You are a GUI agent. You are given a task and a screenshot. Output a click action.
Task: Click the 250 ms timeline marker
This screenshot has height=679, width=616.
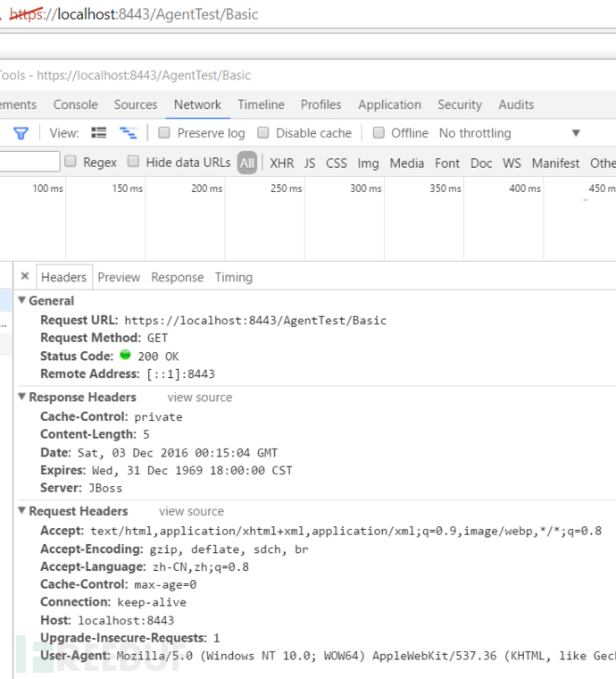click(287, 189)
